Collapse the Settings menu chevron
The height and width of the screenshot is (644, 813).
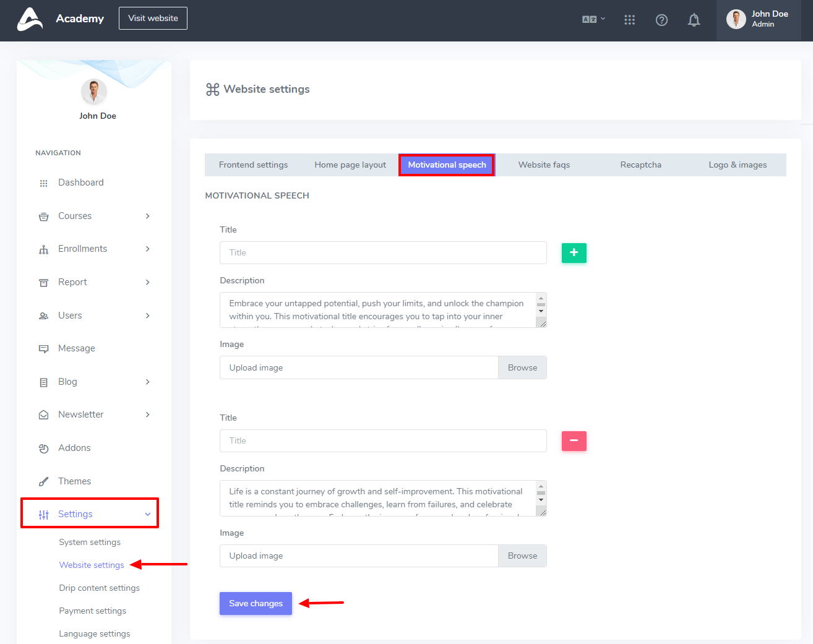coord(147,514)
